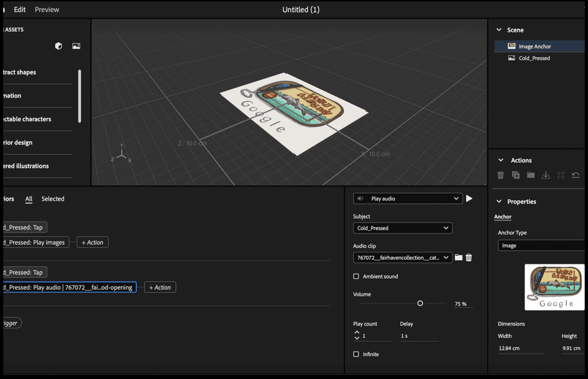588x379 pixels.
Task: Click the Delay field showing 1 s
Action: pos(419,336)
